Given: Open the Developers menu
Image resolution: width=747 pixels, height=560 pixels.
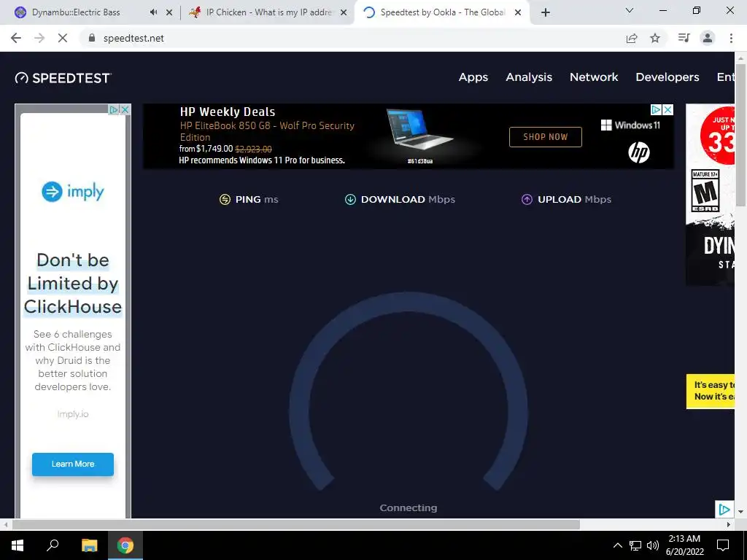Looking at the screenshot, I should tap(667, 77).
